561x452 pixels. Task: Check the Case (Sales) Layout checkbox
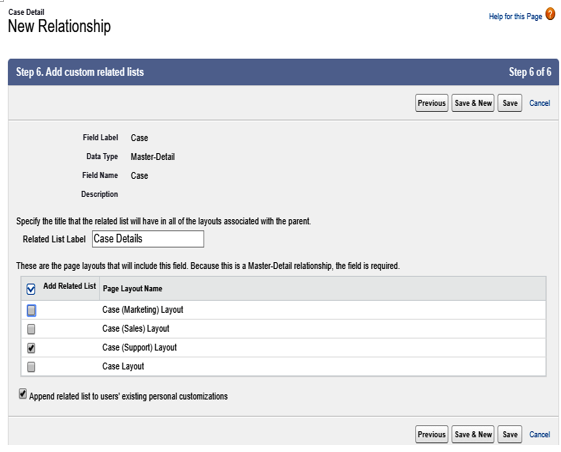point(31,329)
